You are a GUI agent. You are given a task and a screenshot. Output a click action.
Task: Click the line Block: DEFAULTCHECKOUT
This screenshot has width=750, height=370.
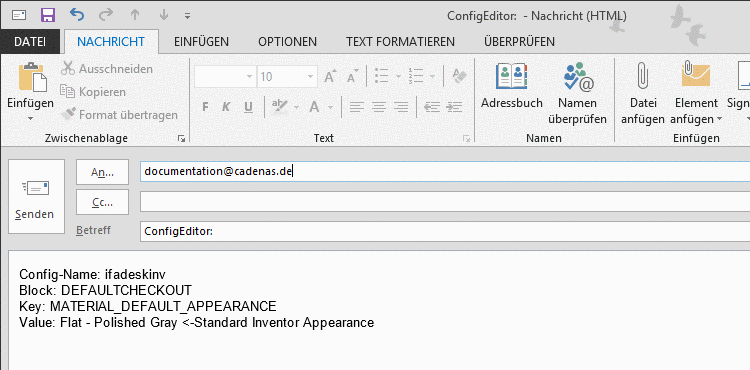105,290
